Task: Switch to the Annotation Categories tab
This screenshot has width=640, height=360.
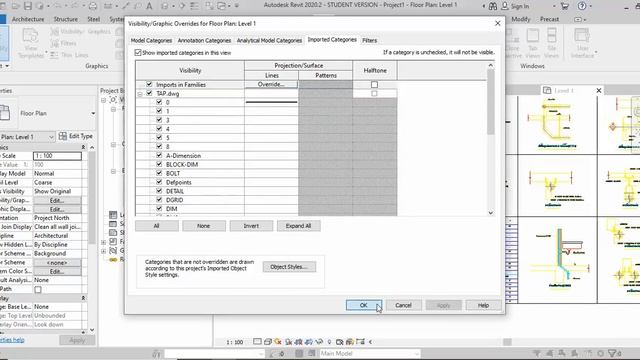Action: 204,40
